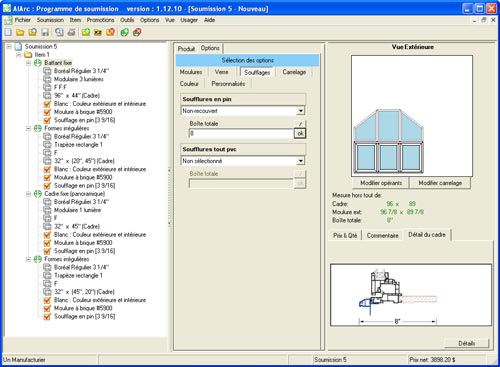Click the icon beside 32" x (20", 45") (Cadre)
Image resolution: width=500 pixels, height=367 pixels.
47,161
